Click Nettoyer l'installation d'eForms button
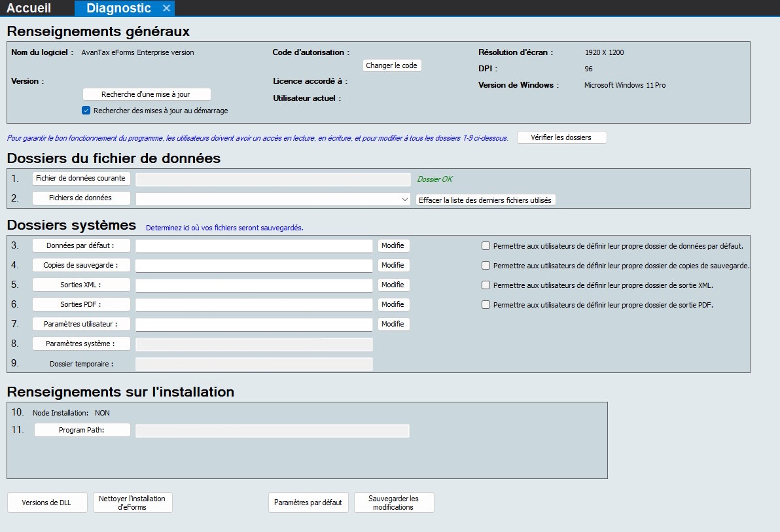Viewport: 780px width, 532px height. pos(132,503)
